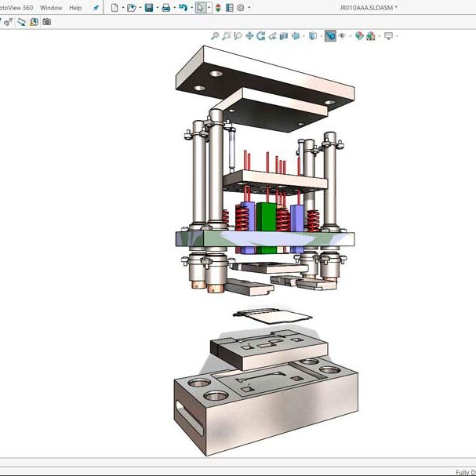Screen dimensions: 476x476
Task: Select the Zoom to Fit tool
Action: click(x=215, y=36)
